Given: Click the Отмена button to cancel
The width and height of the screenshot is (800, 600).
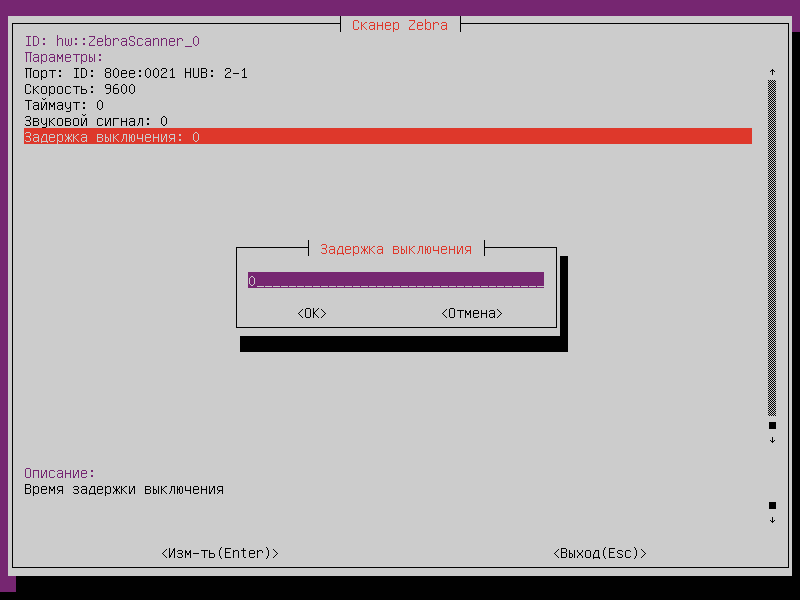Looking at the screenshot, I should [x=471, y=313].
